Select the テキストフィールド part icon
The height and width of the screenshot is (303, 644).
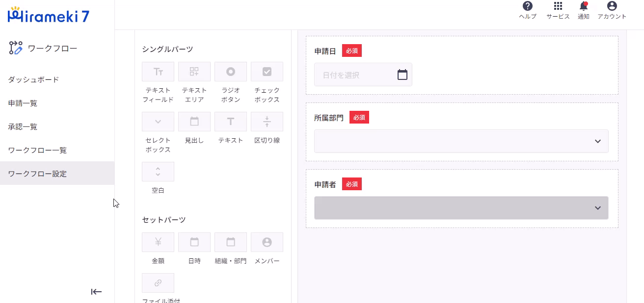[x=158, y=72]
